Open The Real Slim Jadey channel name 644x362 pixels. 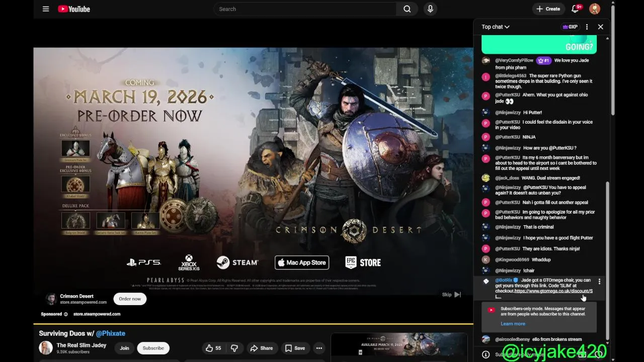click(x=82, y=345)
